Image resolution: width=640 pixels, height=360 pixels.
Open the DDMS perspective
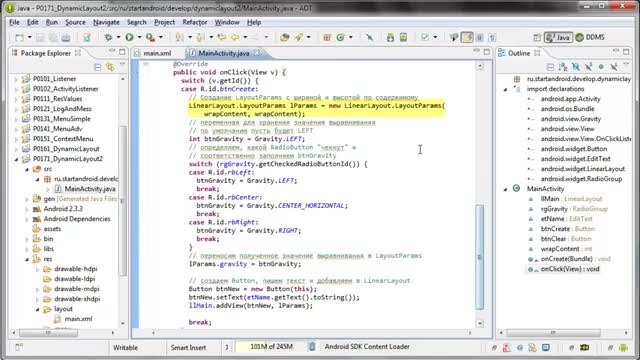pyautogui.click(x=590, y=38)
